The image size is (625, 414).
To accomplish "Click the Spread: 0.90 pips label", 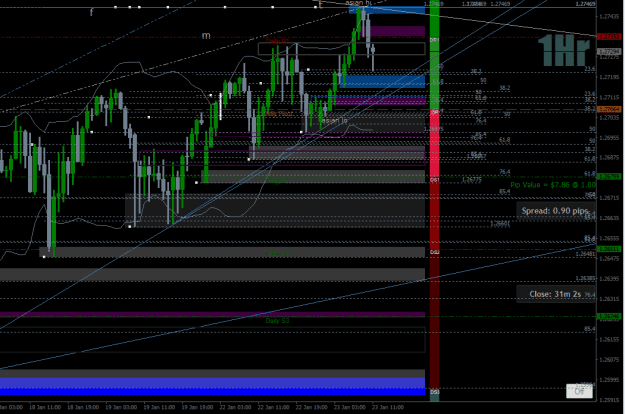I will (555, 211).
